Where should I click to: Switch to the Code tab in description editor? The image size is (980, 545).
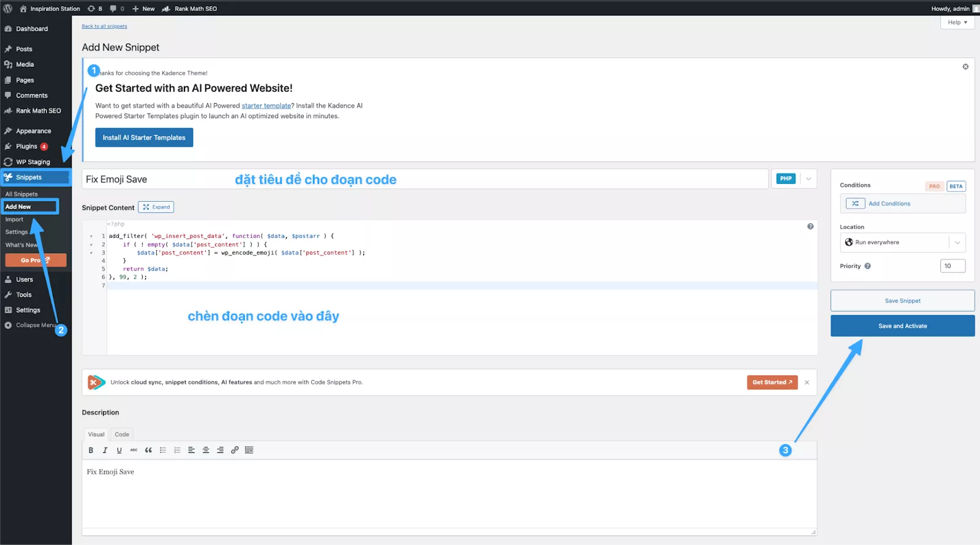[x=122, y=434]
